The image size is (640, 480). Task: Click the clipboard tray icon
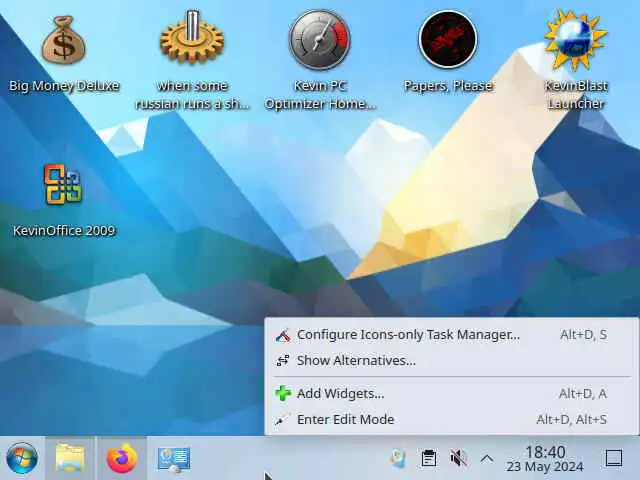429,458
